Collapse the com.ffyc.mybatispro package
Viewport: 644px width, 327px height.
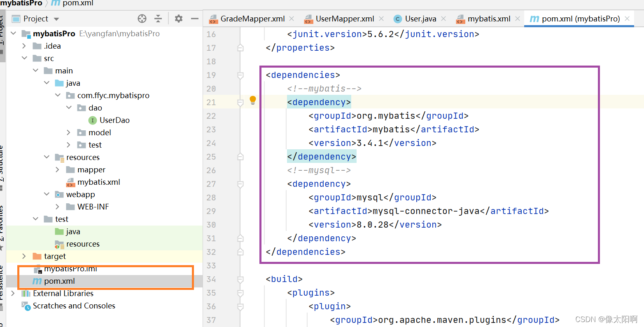click(x=58, y=95)
